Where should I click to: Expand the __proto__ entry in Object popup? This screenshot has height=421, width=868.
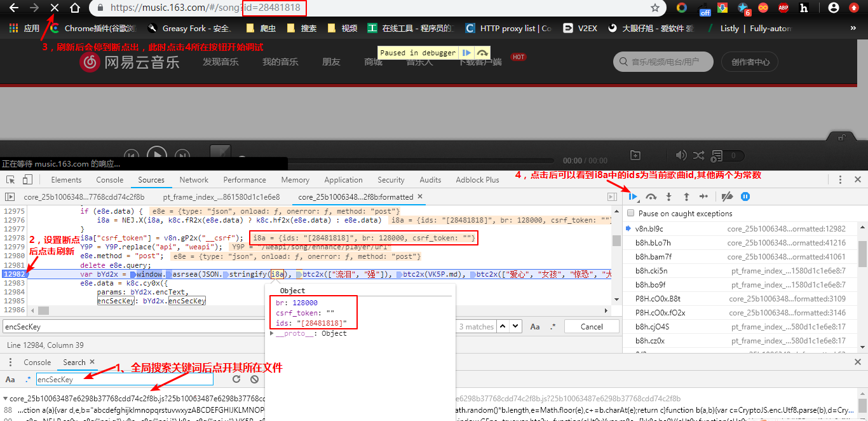pyautogui.click(x=272, y=332)
